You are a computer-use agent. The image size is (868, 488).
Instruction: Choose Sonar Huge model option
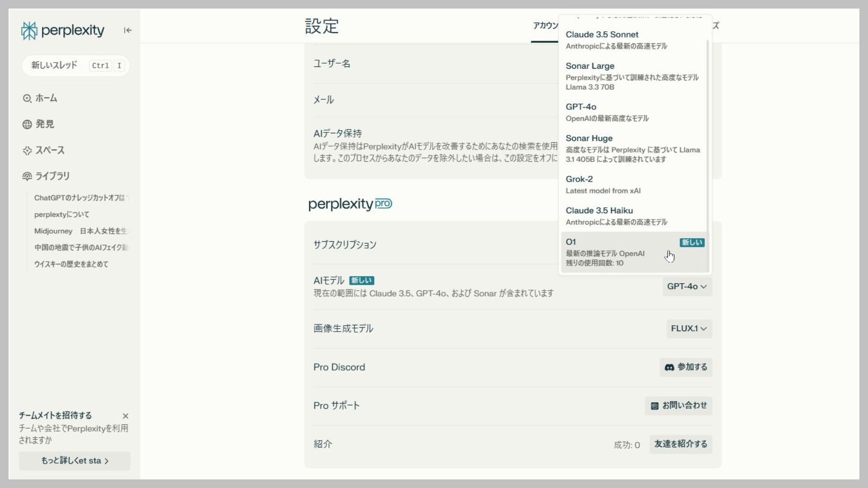tap(633, 148)
